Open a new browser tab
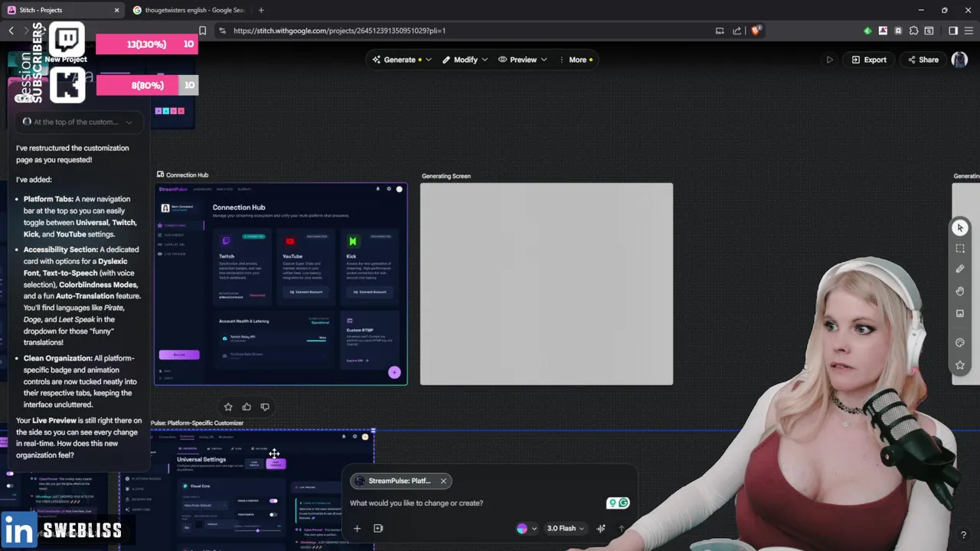Image resolution: width=980 pixels, height=551 pixels. pyautogui.click(x=261, y=10)
